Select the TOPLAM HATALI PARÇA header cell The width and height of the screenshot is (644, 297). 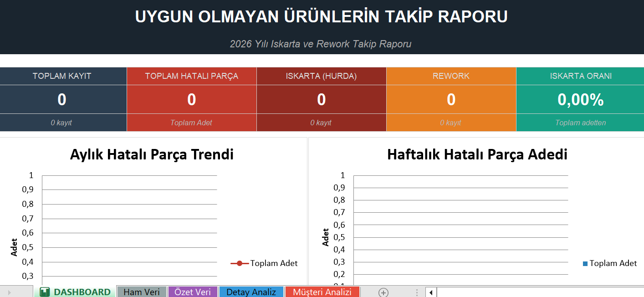(x=192, y=76)
